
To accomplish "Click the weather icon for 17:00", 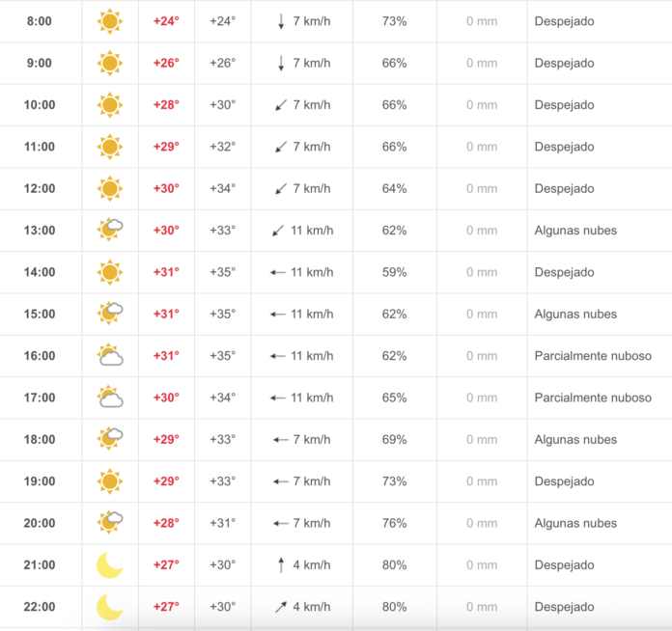I will (110, 398).
